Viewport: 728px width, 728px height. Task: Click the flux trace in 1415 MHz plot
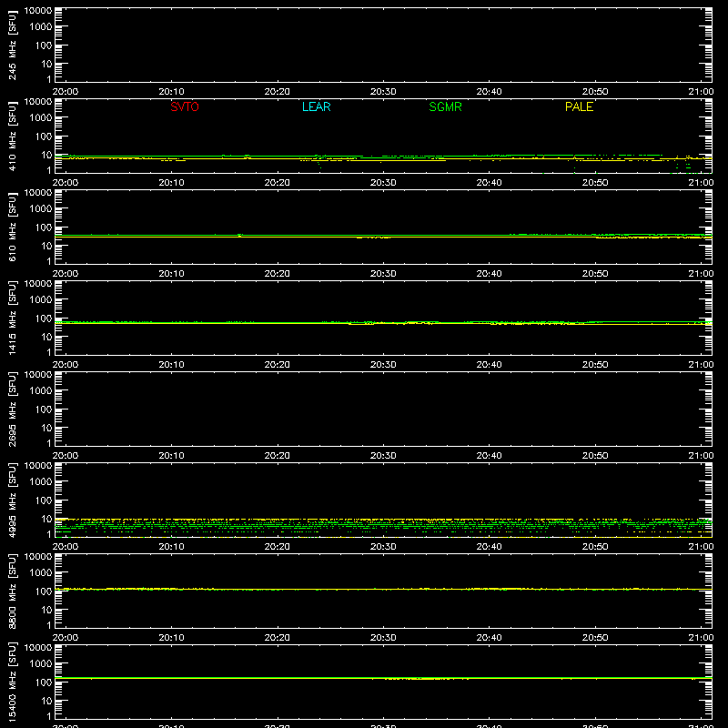(x=383, y=323)
